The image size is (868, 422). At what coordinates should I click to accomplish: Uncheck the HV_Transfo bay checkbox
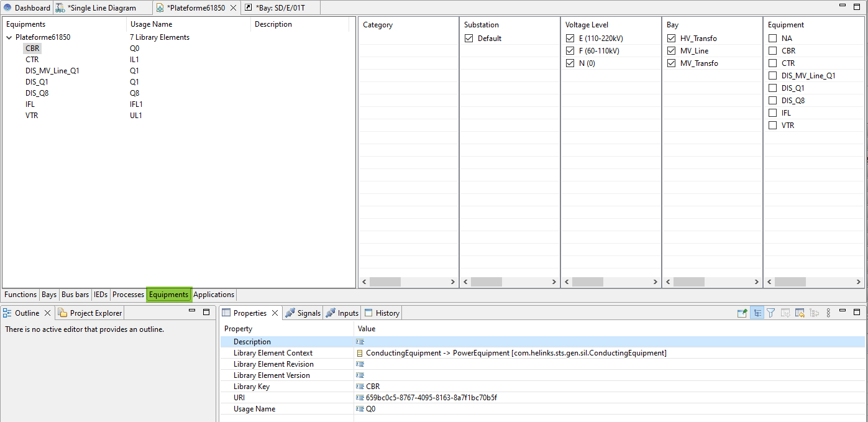(672, 39)
